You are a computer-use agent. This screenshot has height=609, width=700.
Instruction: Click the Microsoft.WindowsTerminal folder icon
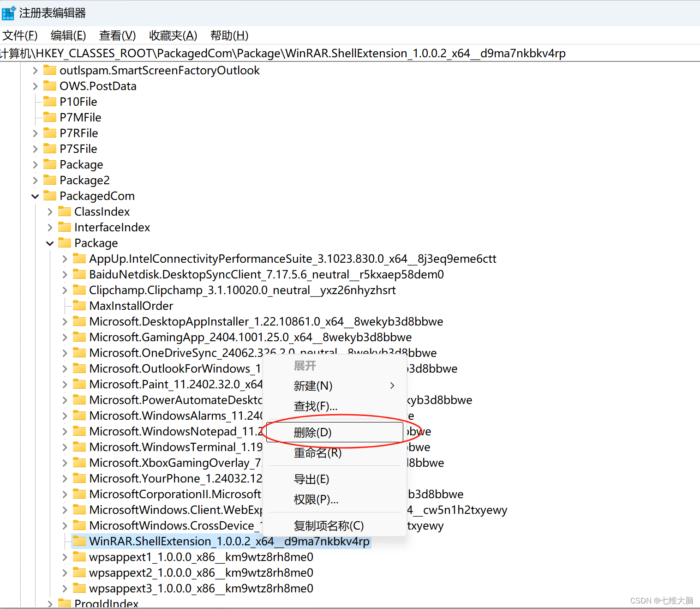click(79, 446)
